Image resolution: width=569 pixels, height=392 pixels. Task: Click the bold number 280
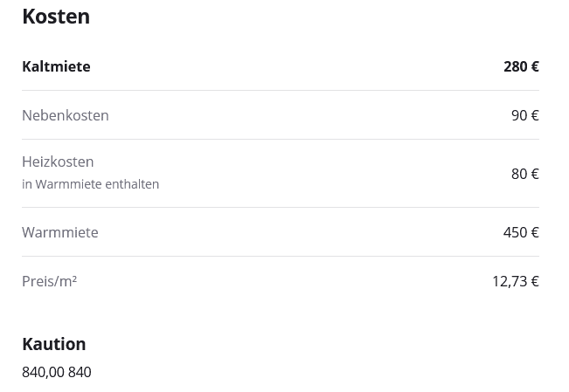pyautogui.click(x=516, y=66)
